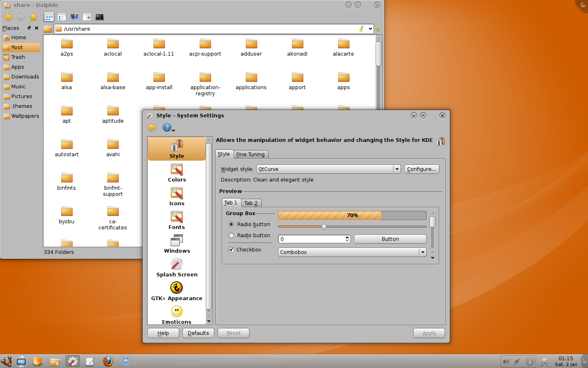The width and height of the screenshot is (588, 368).
Task: Click the 70% progress bar
Action: pos(352,215)
